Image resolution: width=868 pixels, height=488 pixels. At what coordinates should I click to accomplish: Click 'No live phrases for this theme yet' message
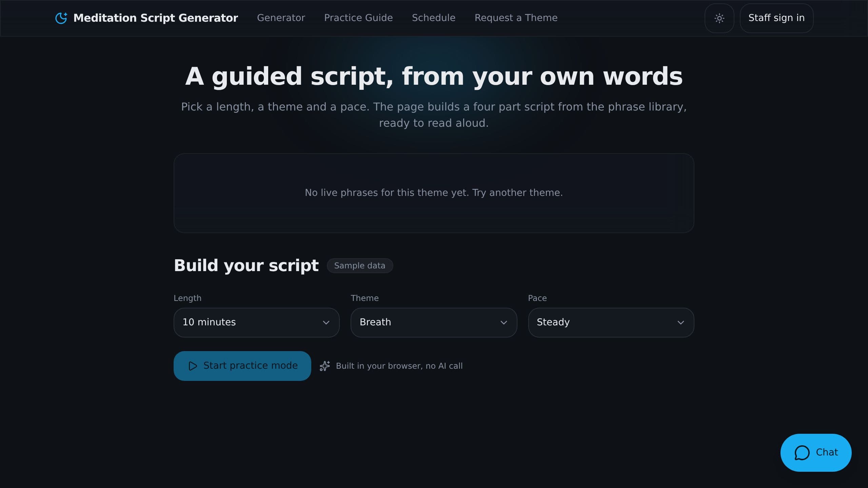(x=434, y=193)
